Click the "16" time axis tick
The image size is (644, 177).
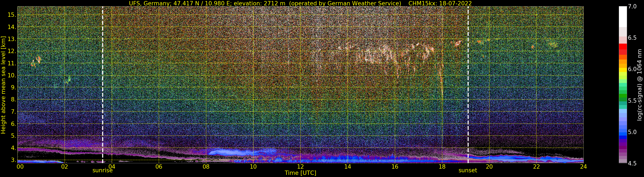point(395,167)
